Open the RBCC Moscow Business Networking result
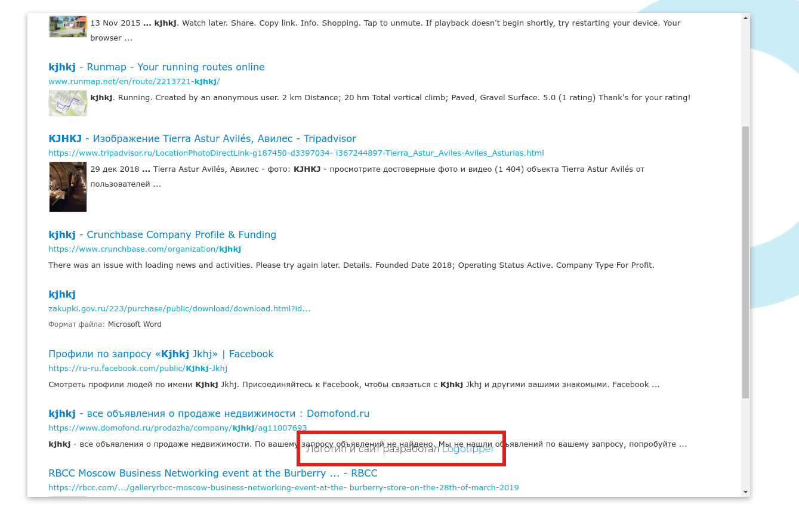The height and width of the screenshot is (532, 799). click(213, 473)
